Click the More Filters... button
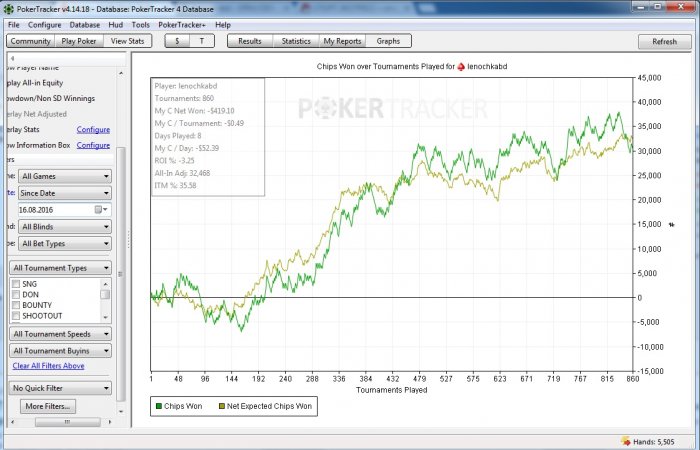This screenshot has width=700, height=450. (48, 406)
